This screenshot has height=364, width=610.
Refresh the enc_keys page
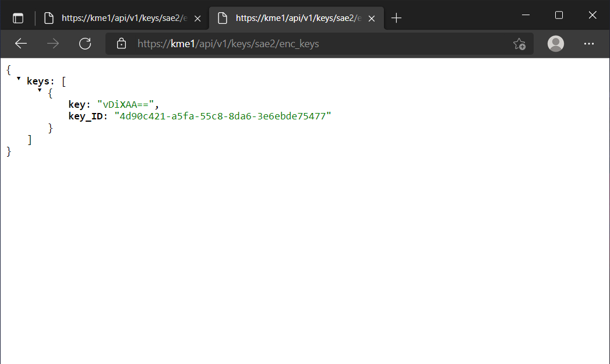coord(85,44)
